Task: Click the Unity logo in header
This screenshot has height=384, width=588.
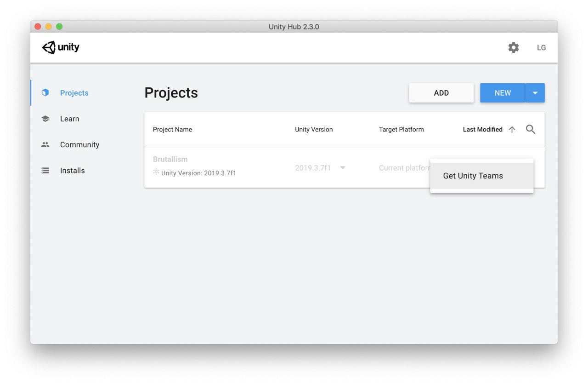Action: coord(61,47)
